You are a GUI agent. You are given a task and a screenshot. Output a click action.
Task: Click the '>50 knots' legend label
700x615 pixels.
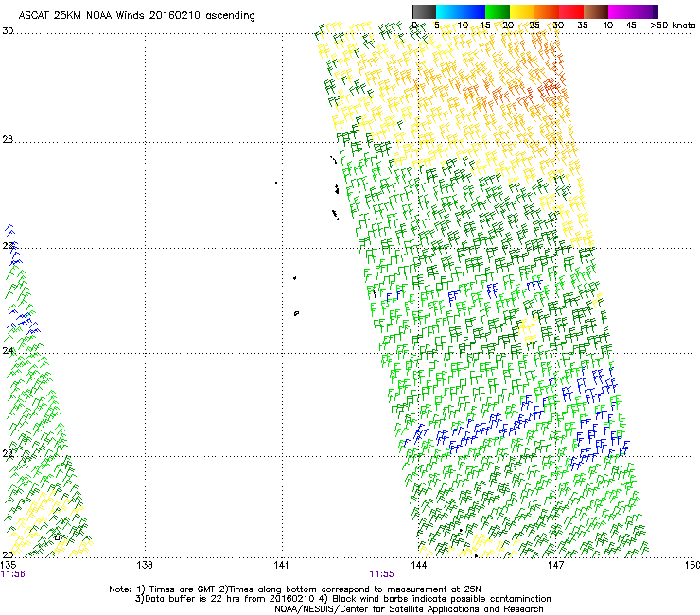673,26
